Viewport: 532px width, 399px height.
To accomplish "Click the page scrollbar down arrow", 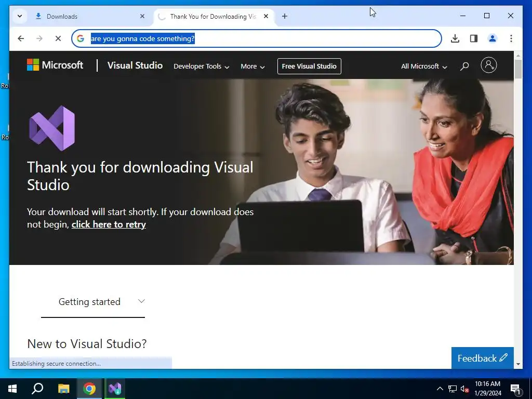I will pyautogui.click(x=518, y=364).
